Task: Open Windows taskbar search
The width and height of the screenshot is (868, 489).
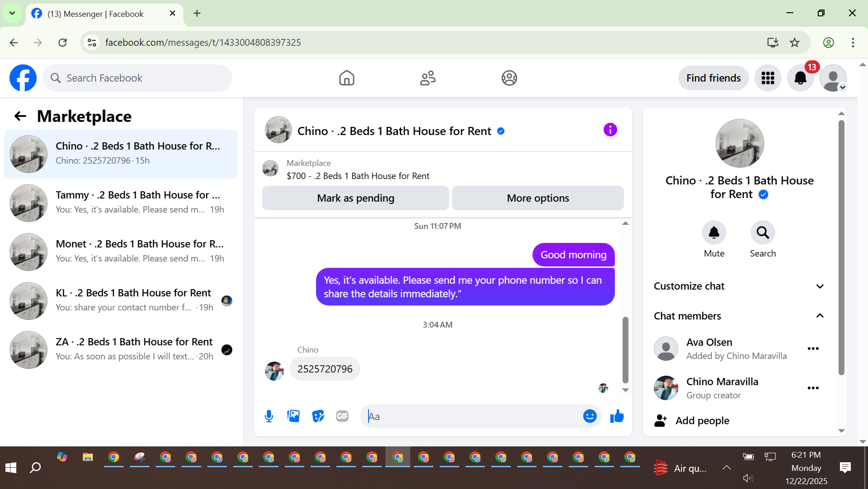Action: pos(35,468)
